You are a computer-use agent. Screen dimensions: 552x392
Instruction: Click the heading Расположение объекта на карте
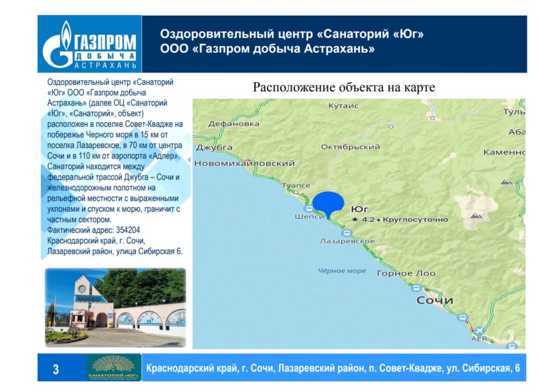pos(344,87)
